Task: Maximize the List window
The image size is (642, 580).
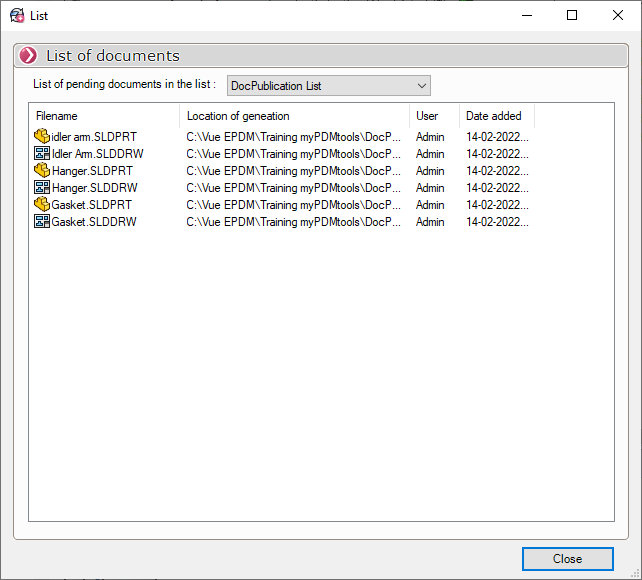Action: tap(572, 15)
